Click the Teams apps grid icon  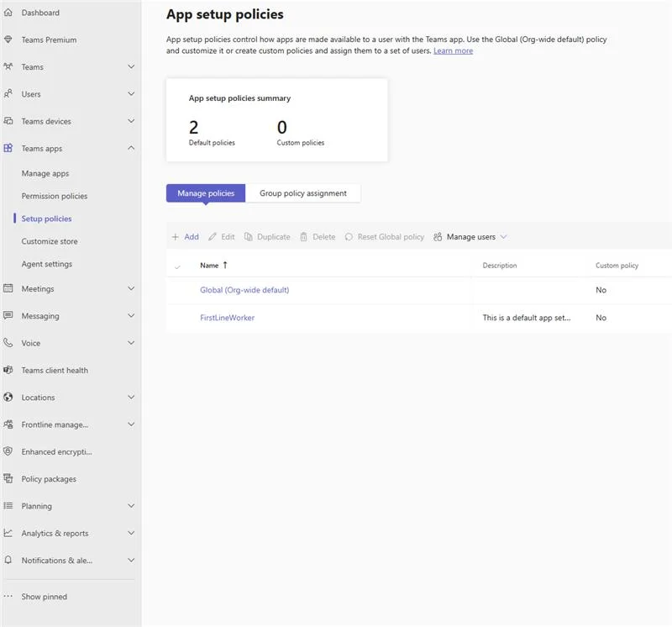(8, 149)
